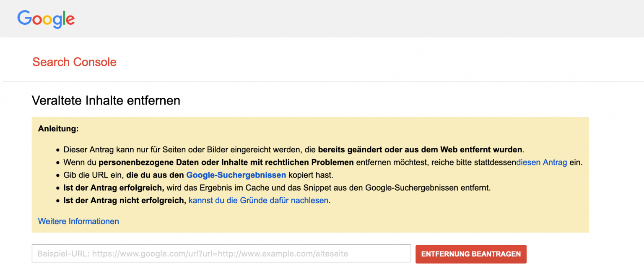Click the Google logo
The image size is (644, 280).
pos(46,19)
